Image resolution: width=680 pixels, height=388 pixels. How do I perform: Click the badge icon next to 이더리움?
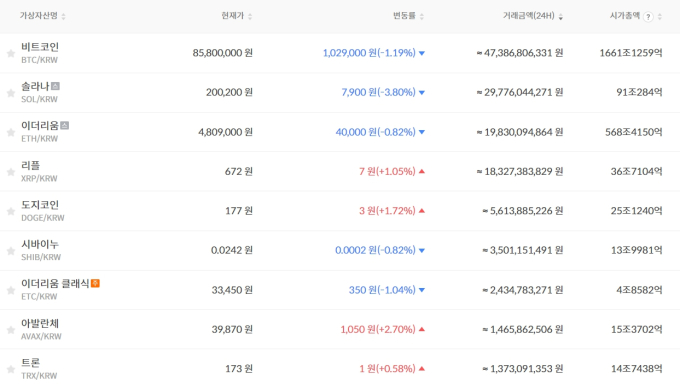(64, 125)
